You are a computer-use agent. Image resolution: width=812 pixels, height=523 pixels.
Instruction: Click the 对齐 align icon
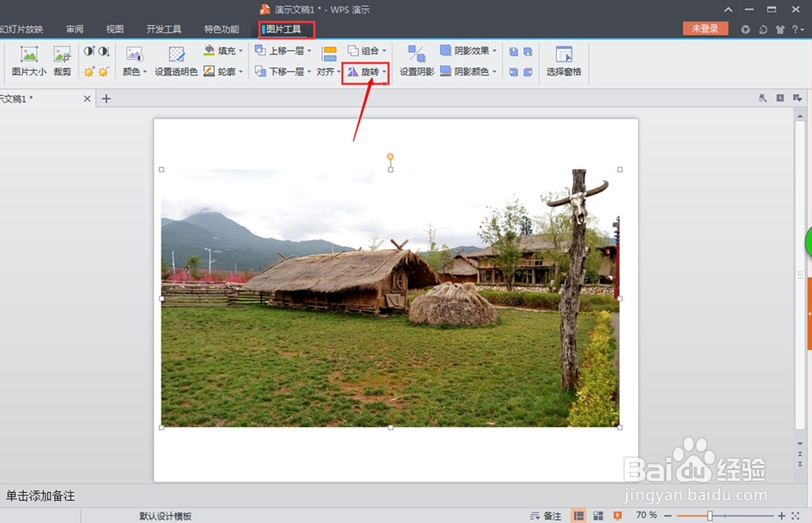click(330, 54)
